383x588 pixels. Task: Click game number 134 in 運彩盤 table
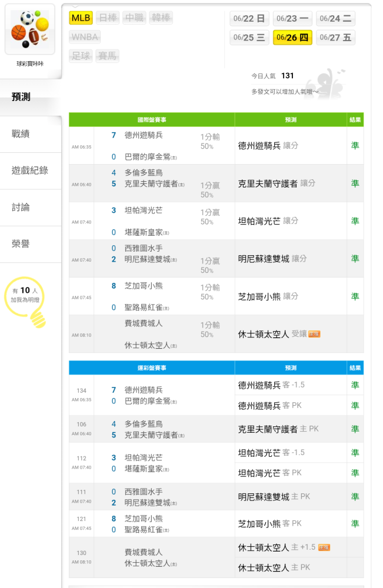(81, 390)
